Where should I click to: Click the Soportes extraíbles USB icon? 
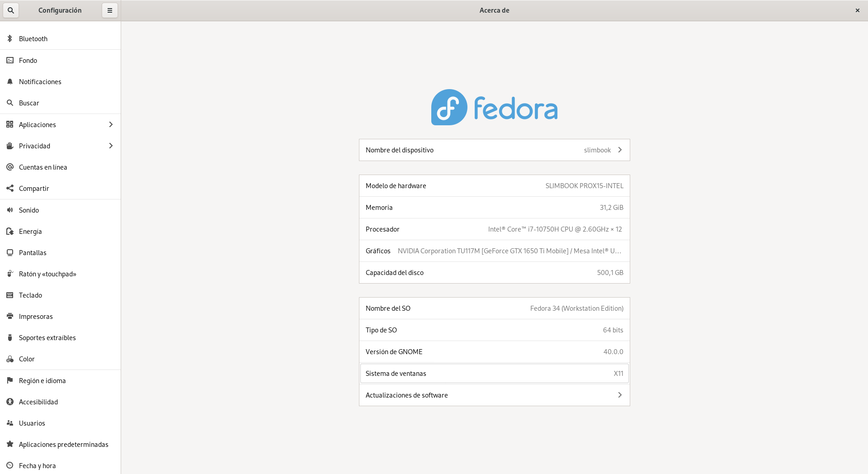pyautogui.click(x=10, y=337)
